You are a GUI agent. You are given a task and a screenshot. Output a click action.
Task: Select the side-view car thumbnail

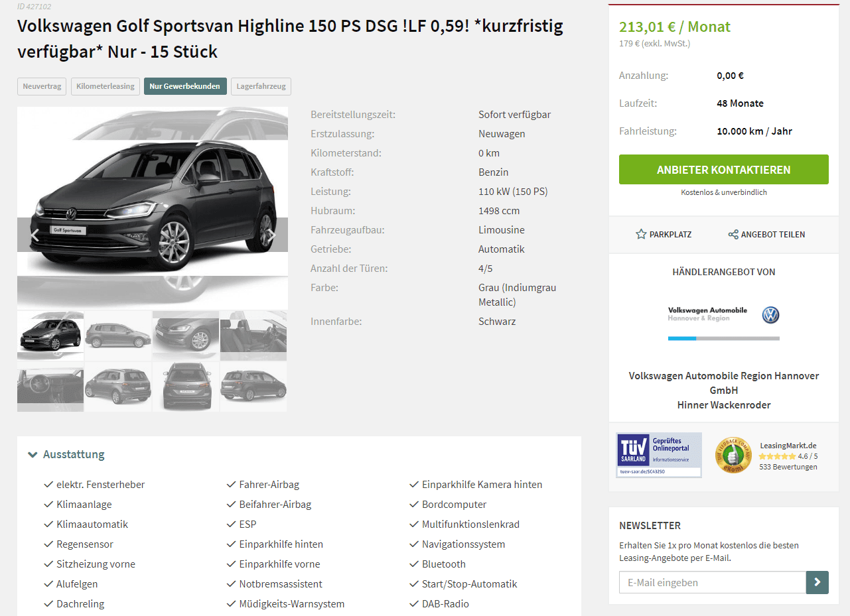tap(118, 336)
